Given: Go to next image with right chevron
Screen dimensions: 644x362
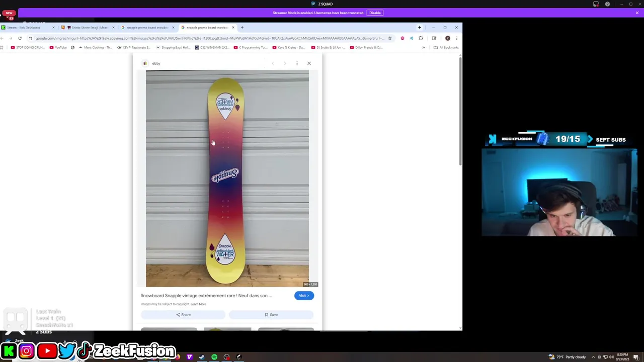Looking at the screenshot, I should point(285,63).
